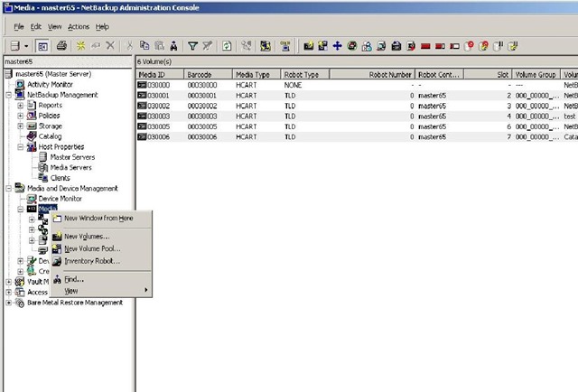Click the red bar toolbar icon
The height and width of the screenshot is (392, 578).
425,46
